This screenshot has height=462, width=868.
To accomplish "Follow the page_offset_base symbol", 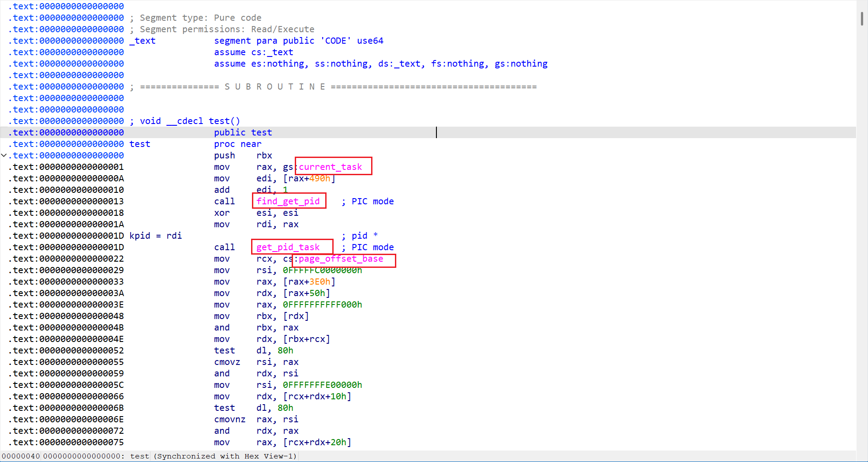I will [x=341, y=259].
